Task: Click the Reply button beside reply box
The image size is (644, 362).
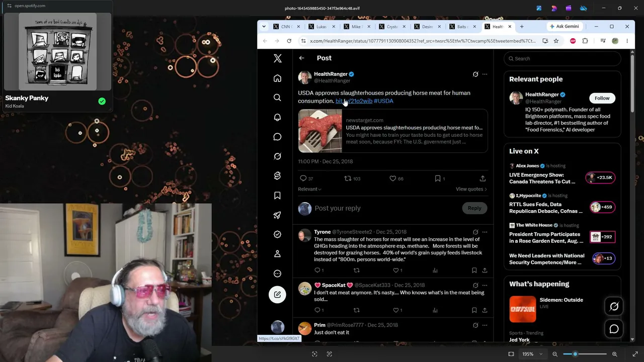Action: [x=474, y=208]
